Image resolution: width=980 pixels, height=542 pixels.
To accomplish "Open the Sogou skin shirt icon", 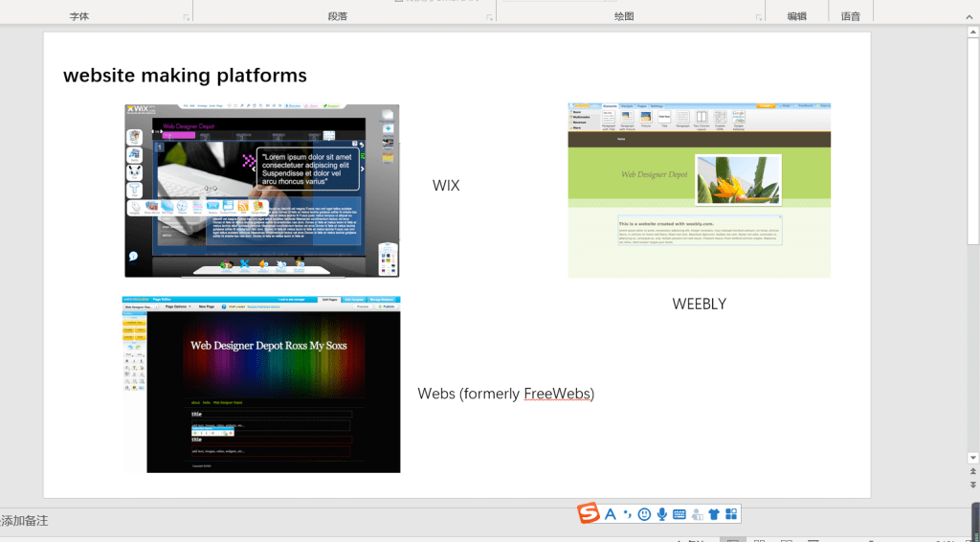I will coord(714,514).
